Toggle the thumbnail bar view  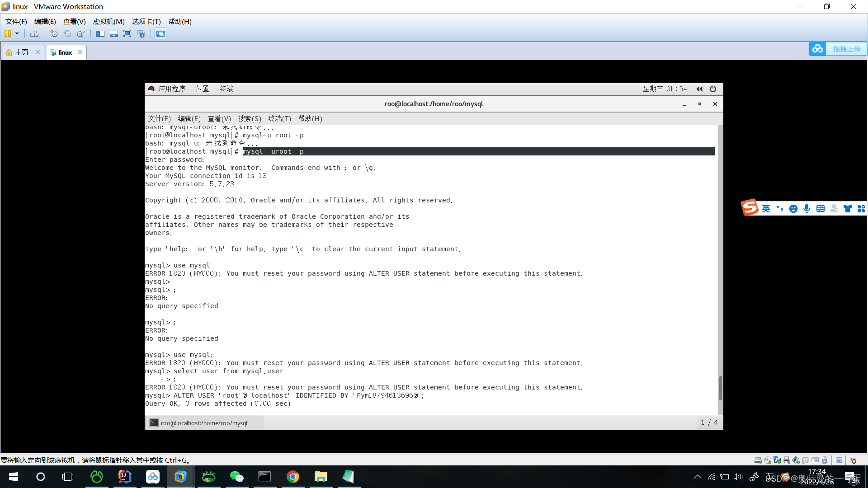pos(114,33)
